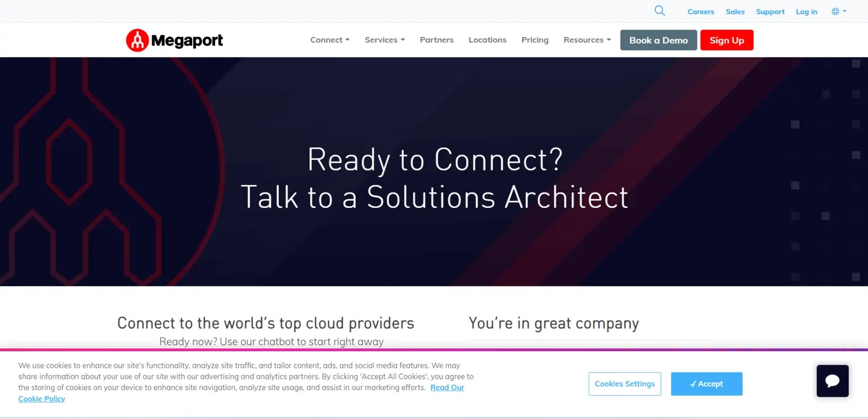The height and width of the screenshot is (419, 868).
Task: Expand the Resources dropdown menu
Action: pyautogui.click(x=587, y=40)
